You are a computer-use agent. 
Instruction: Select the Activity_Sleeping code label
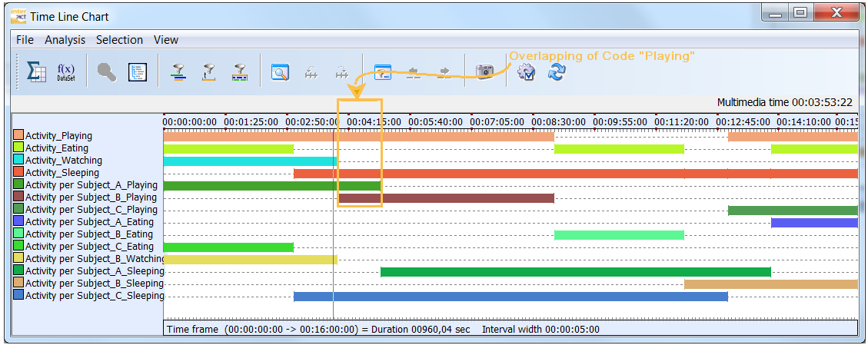tap(62, 173)
